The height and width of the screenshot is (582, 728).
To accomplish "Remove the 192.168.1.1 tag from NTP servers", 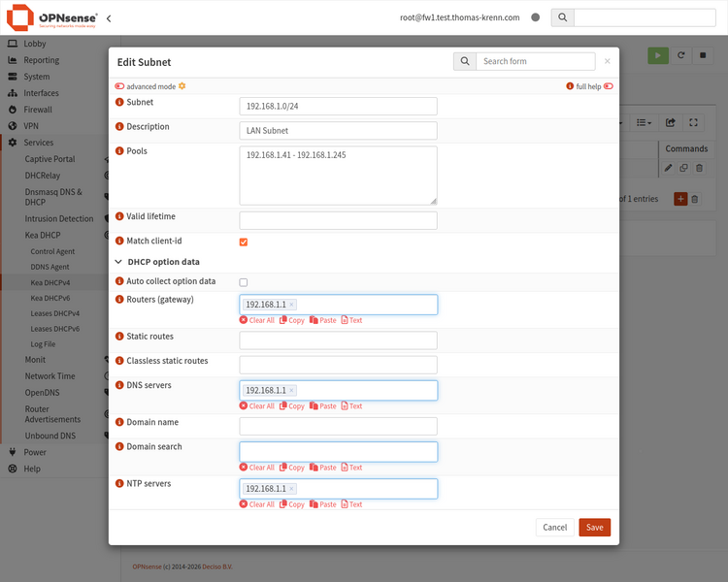I will coord(291,489).
